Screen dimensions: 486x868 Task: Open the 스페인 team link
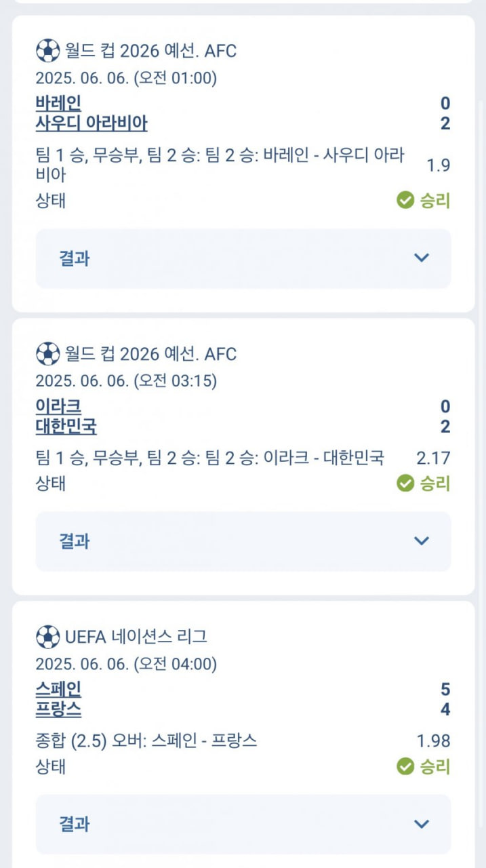coord(58,690)
